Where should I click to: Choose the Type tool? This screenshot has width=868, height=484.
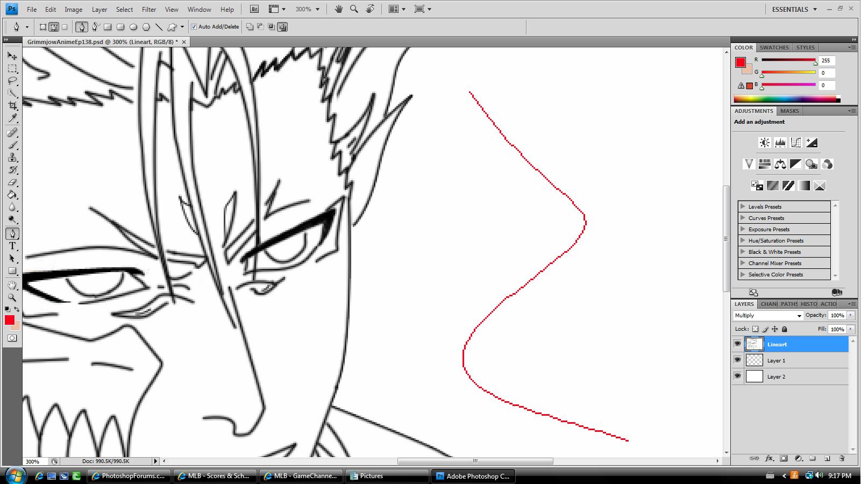click(x=12, y=246)
